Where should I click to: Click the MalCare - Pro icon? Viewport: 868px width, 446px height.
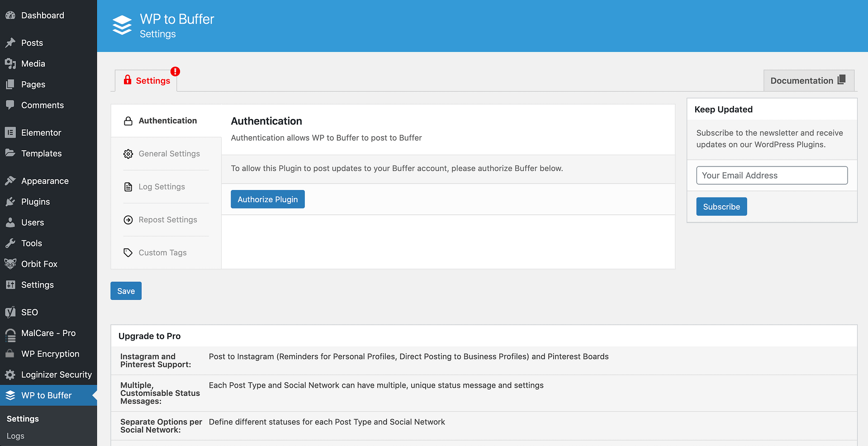tap(10, 333)
